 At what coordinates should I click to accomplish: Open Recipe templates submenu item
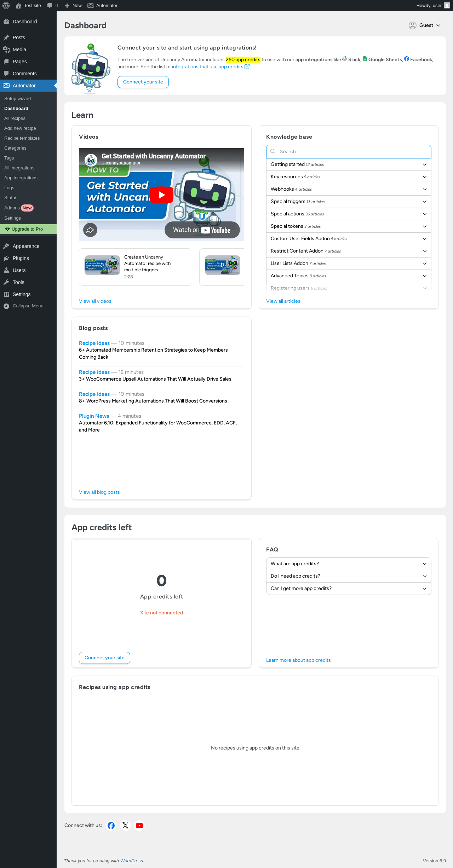coord(28,138)
